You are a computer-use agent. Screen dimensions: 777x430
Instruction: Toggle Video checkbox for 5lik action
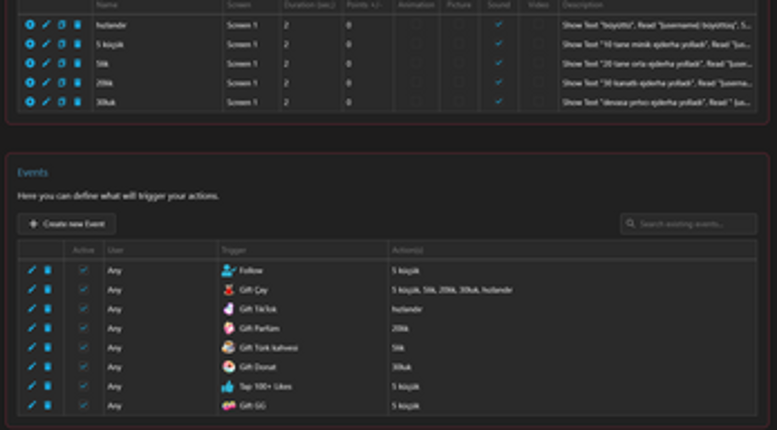pyautogui.click(x=538, y=63)
